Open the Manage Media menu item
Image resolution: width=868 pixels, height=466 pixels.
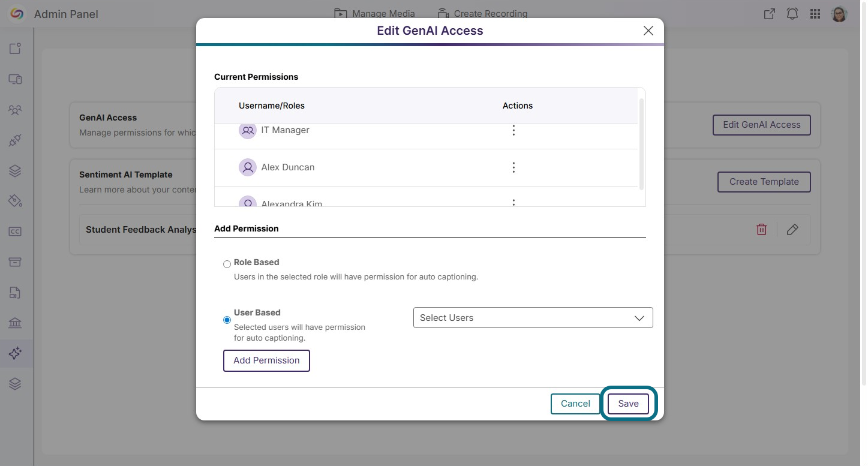point(375,14)
